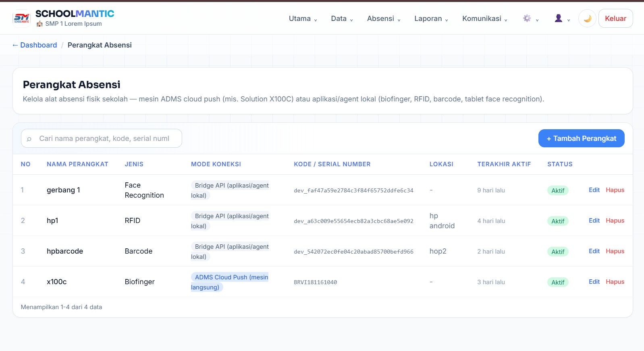Open the user profile icon menu
This screenshot has width=644, height=351.
click(x=562, y=19)
